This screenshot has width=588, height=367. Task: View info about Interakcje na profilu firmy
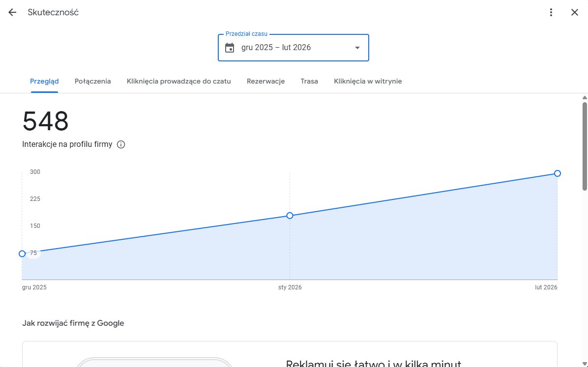121,144
